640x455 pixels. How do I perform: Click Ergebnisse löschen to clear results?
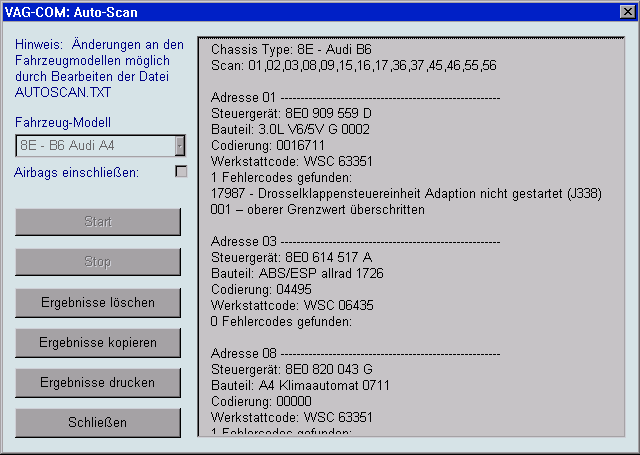[x=98, y=302]
